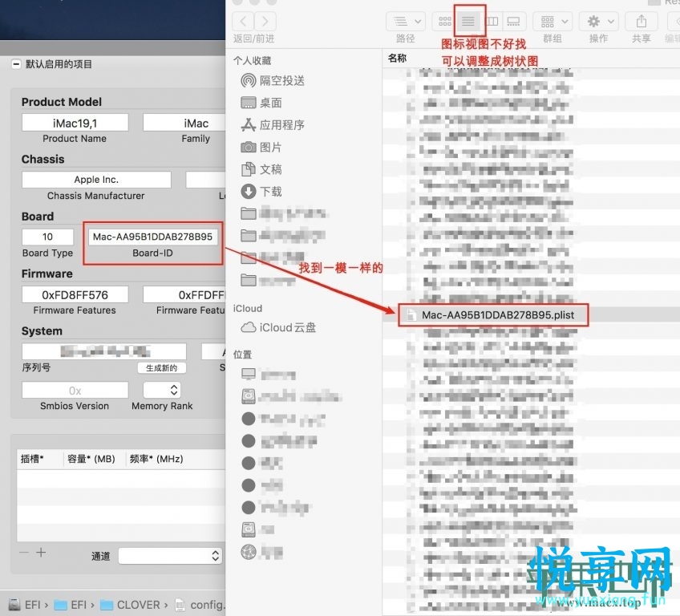Click the EFI folder in path bar
Viewport: 680px width, 616px height.
click(71, 605)
